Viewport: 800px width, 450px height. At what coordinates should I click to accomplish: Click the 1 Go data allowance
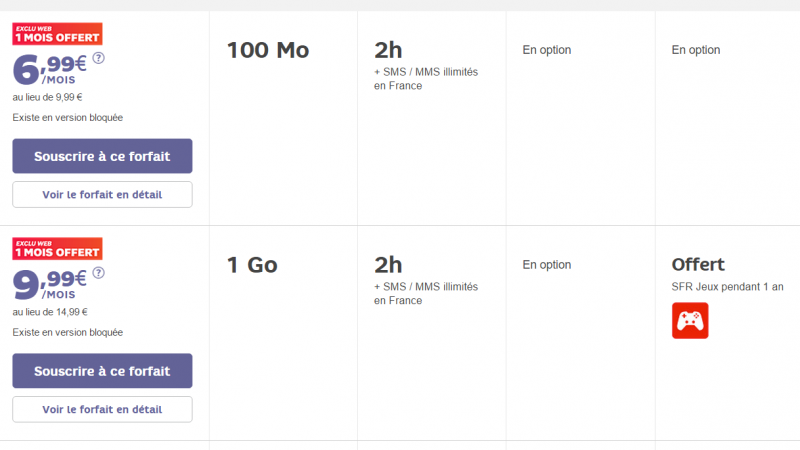(252, 265)
